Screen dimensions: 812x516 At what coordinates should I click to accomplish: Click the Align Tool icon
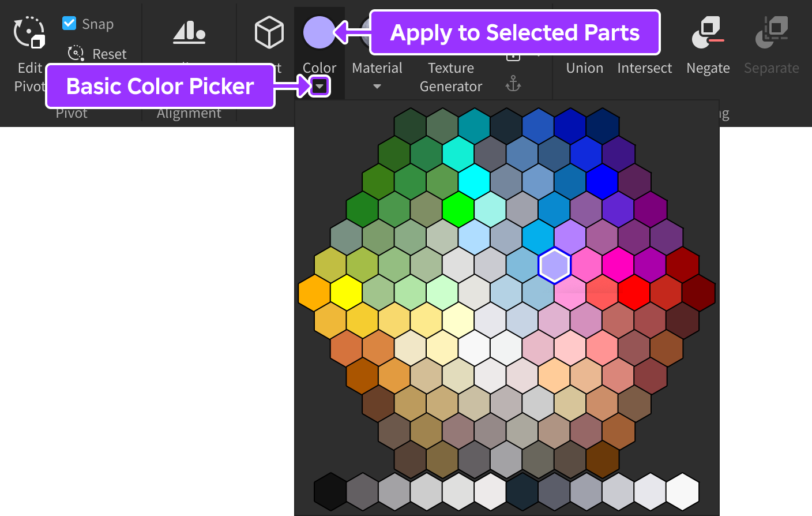point(189,33)
